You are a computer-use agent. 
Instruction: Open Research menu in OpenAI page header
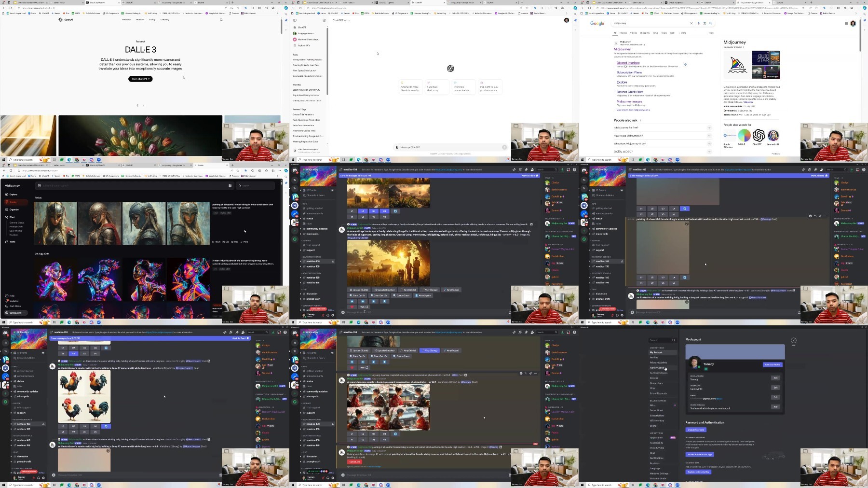click(127, 20)
